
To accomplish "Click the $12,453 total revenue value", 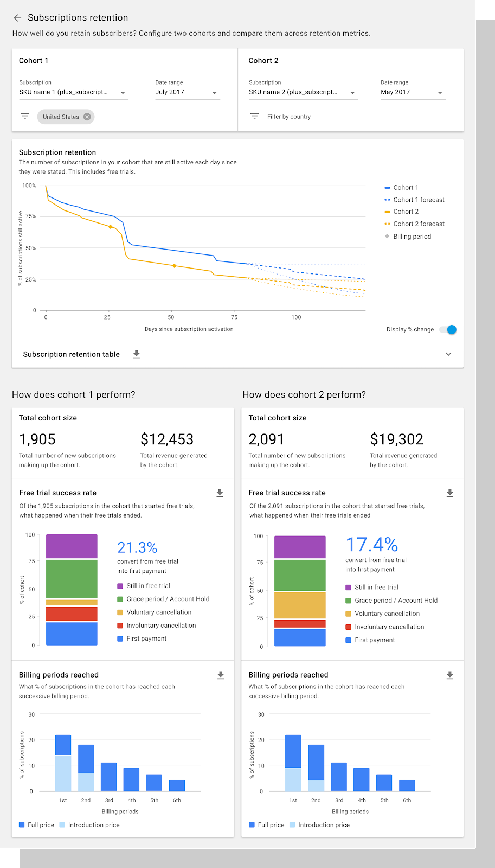I will pos(167,439).
